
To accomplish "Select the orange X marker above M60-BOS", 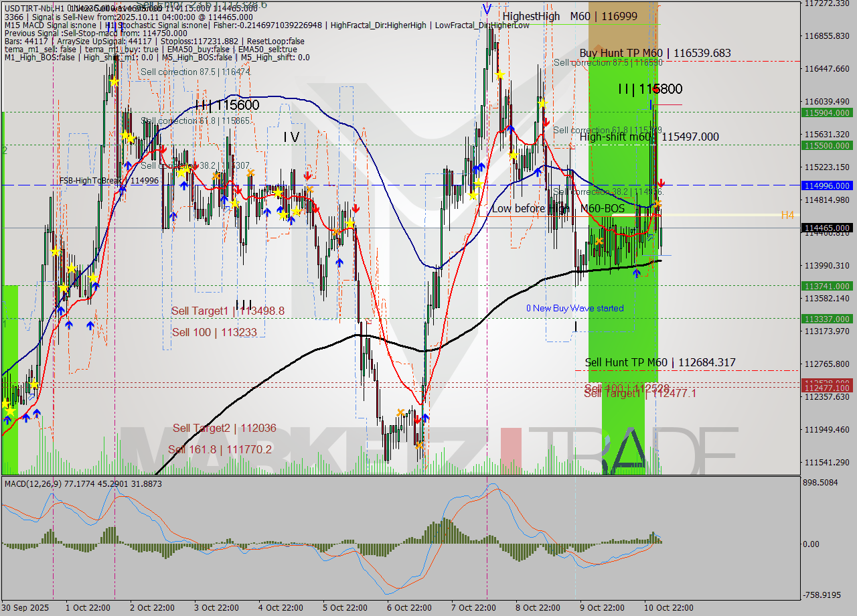I will point(657,204).
